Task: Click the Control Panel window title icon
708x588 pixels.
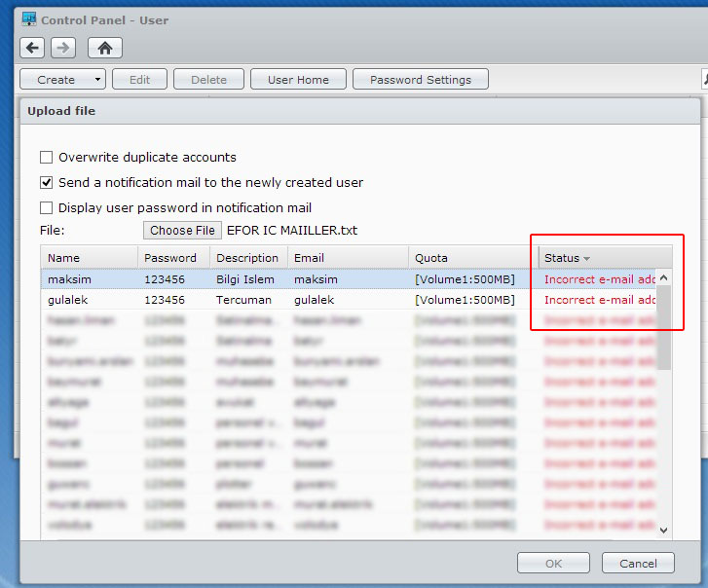Action: [29, 18]
